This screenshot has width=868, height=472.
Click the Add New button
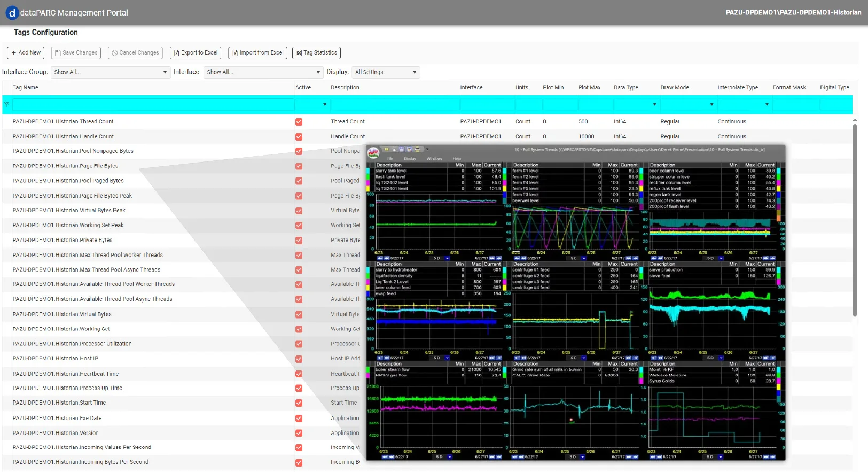pyautogui.click(x=26, y=53)
